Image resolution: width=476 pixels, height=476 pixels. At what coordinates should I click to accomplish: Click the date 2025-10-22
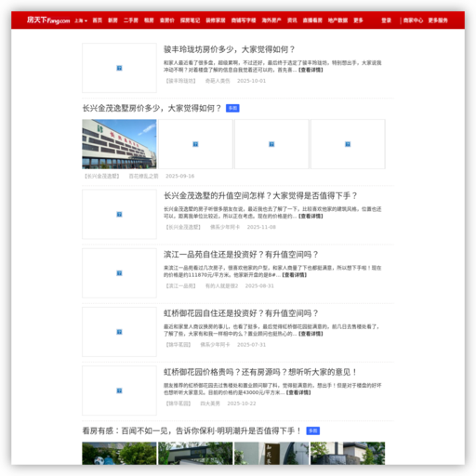(x=242, y=403)
